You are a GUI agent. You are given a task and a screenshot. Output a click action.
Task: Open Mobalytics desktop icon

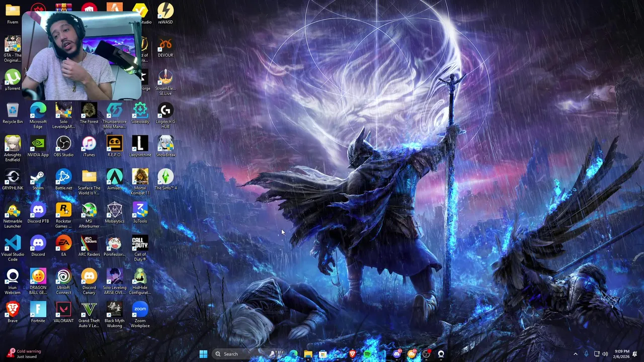[x=115, y=213]
